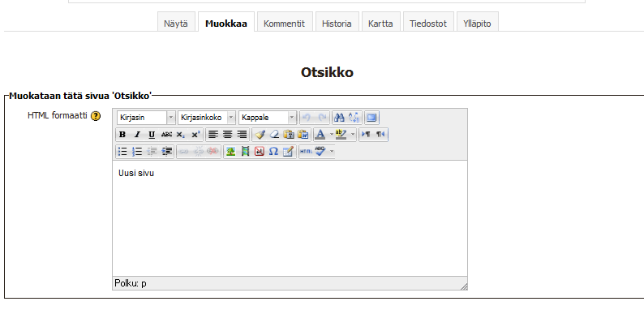Viewport: 644px width, 310px height.
Task: Click the 'Uusi sivu' text in editor
Action: pyautogui.click(x=136, y=173)
